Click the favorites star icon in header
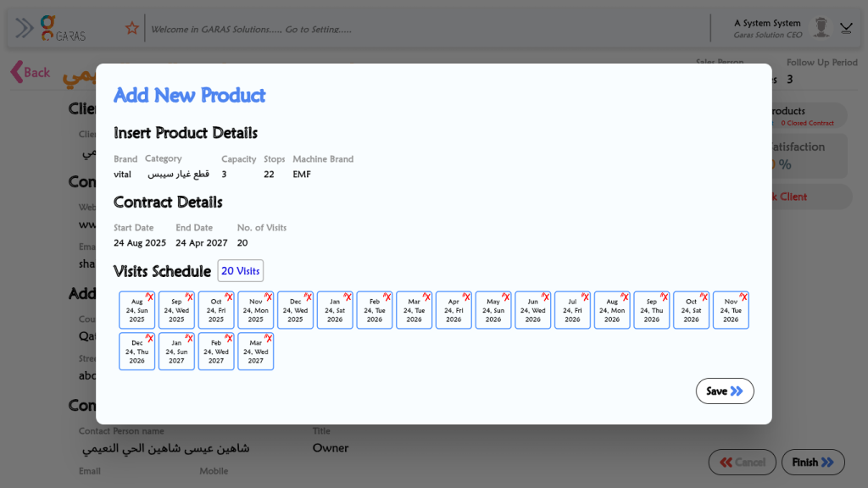Screen dimensions: 868x488 (131, 29)
